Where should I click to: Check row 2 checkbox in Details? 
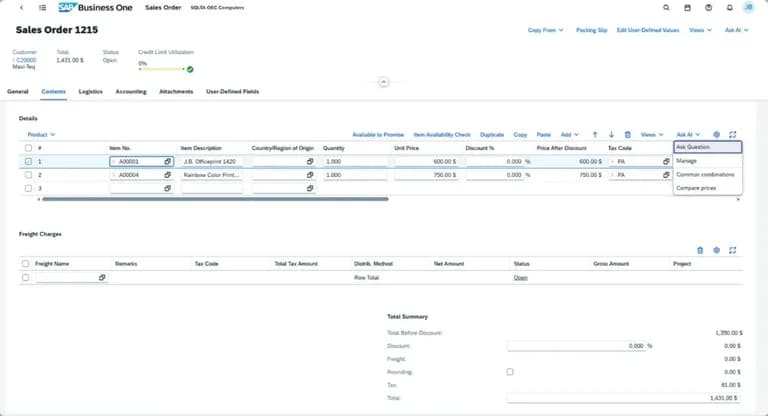[x=28, y=175]
